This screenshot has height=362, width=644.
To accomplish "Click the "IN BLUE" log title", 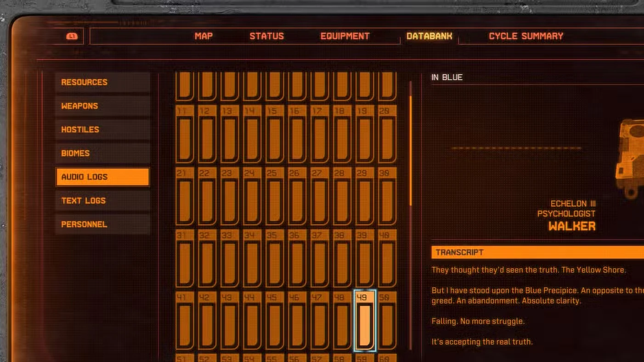I will [x=446, y=78].
